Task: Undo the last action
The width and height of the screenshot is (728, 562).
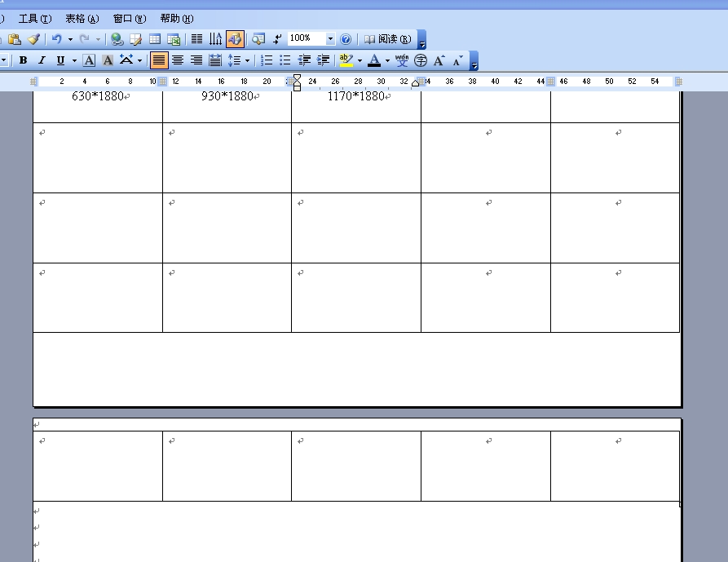Action: [56, 39]
